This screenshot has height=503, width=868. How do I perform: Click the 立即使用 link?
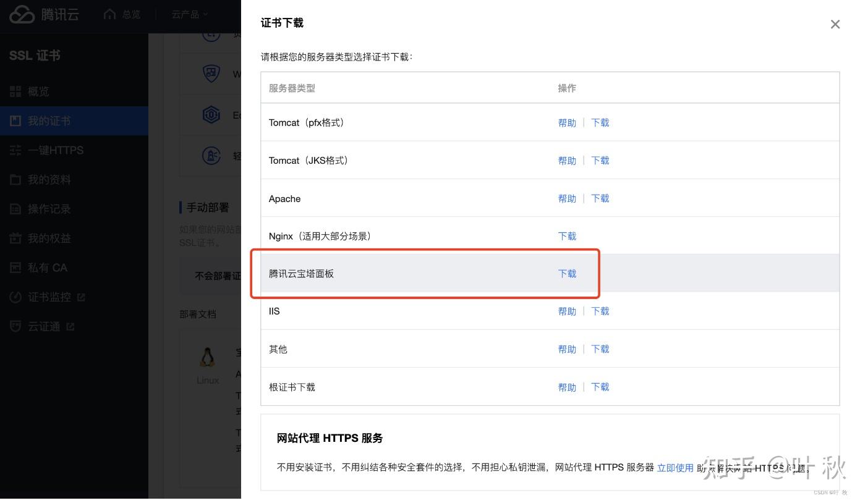[675, 468]
